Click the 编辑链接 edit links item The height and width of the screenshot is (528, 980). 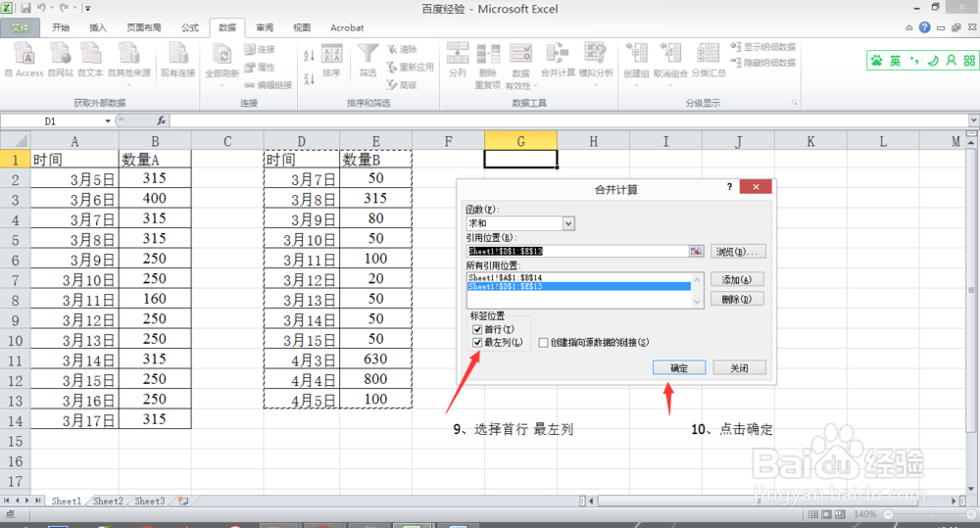[269, 85]
